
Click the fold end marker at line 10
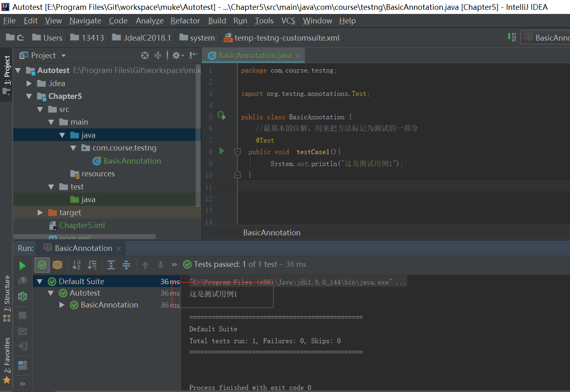(x=237, y=175)
